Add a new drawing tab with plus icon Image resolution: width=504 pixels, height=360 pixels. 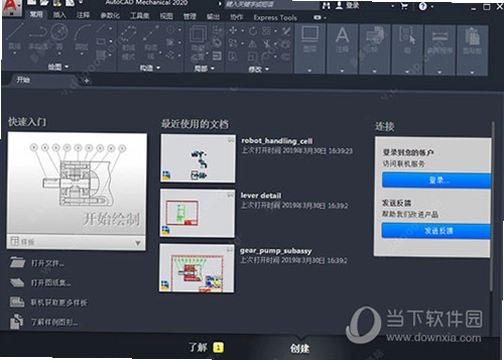tap(86, 81)
